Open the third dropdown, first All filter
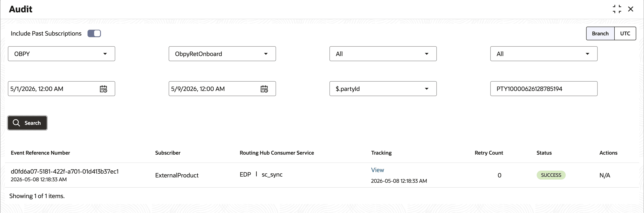The width and height of the screenshot is (644, 213). pos(383,54)
